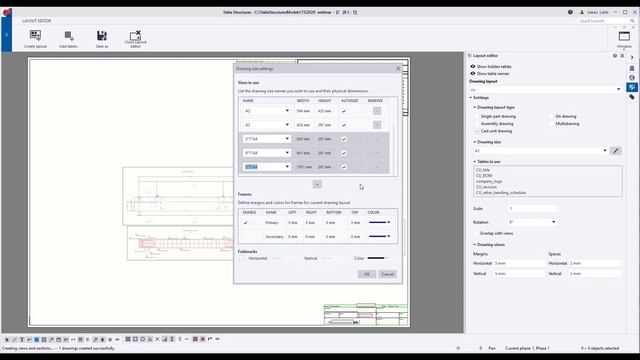Check Overlap with views option
The height and width of the screenshot is (360, 640).
476,233
